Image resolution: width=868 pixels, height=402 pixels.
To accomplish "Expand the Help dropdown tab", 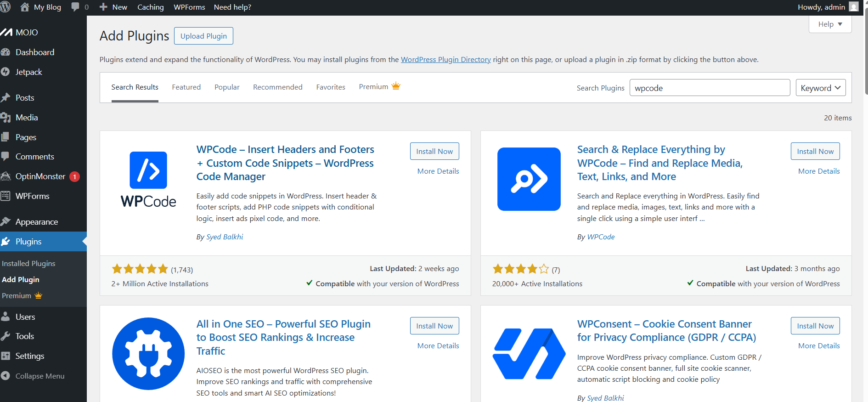I will click(830, 24).
